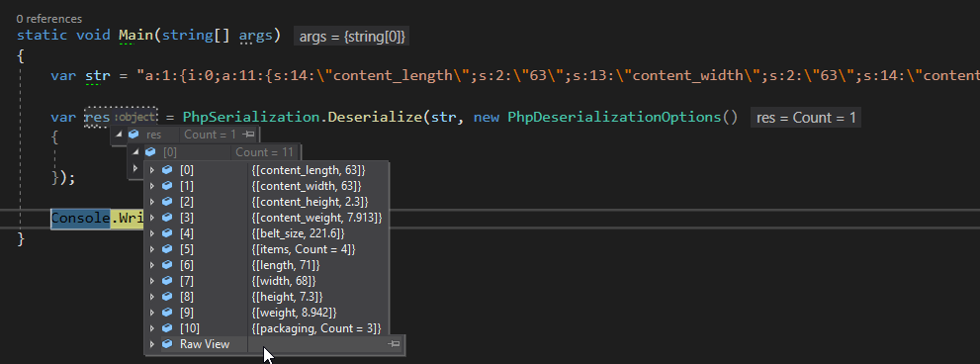Expand the packaging Count = 3 entry
The height and width of the screenshot is (364, 980).
click(x=152, y=327)
